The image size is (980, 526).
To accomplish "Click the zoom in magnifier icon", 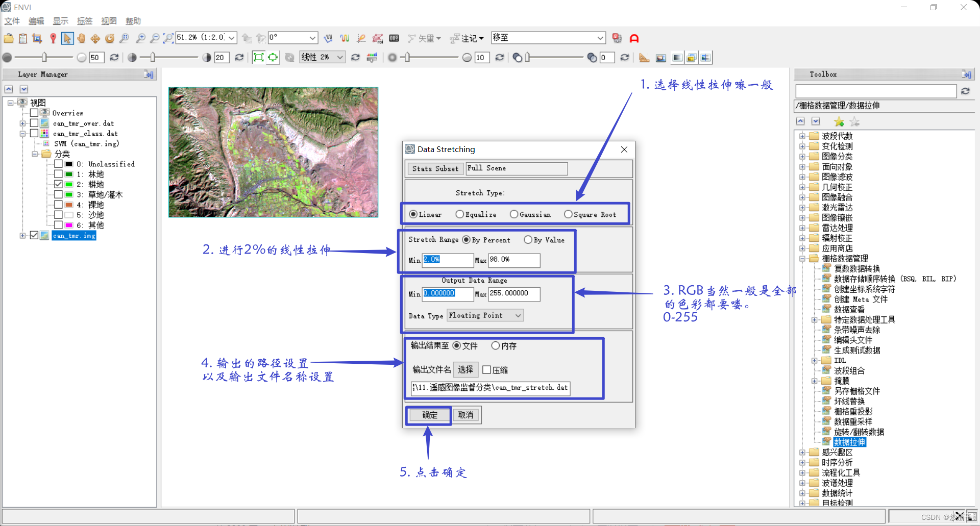I will 140,38.
